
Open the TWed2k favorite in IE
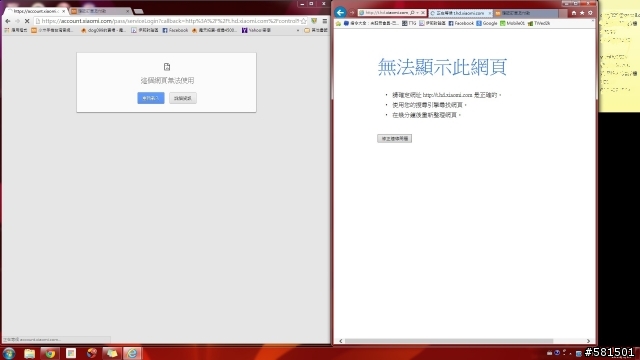point(539,23)
